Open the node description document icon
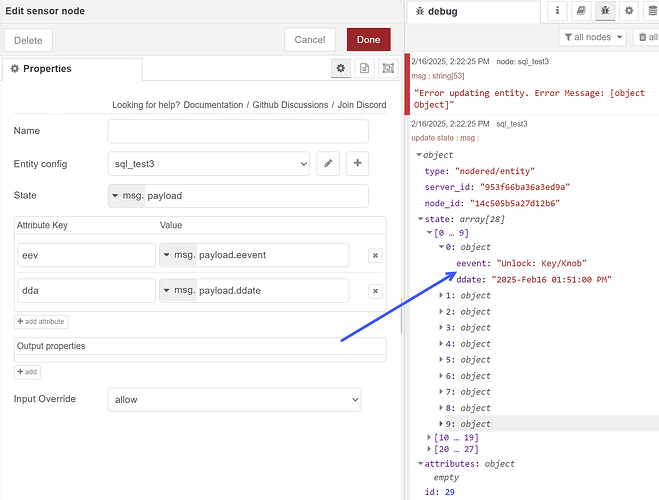This screenshot has width=659, height=500. (x=364, y=68)
